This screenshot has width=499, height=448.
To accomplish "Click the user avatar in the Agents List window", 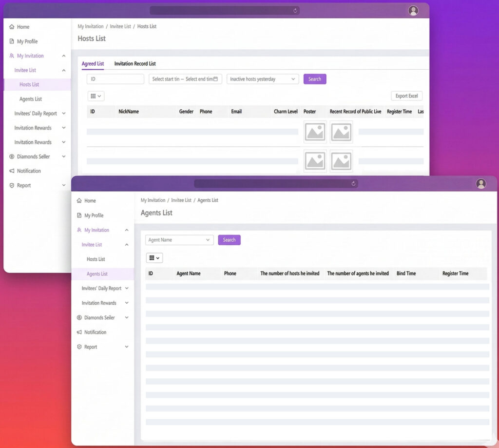I will (481, 184).
